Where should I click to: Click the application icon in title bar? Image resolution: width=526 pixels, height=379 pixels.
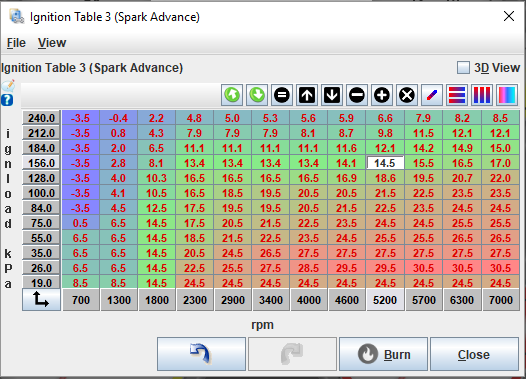(16, 16)
